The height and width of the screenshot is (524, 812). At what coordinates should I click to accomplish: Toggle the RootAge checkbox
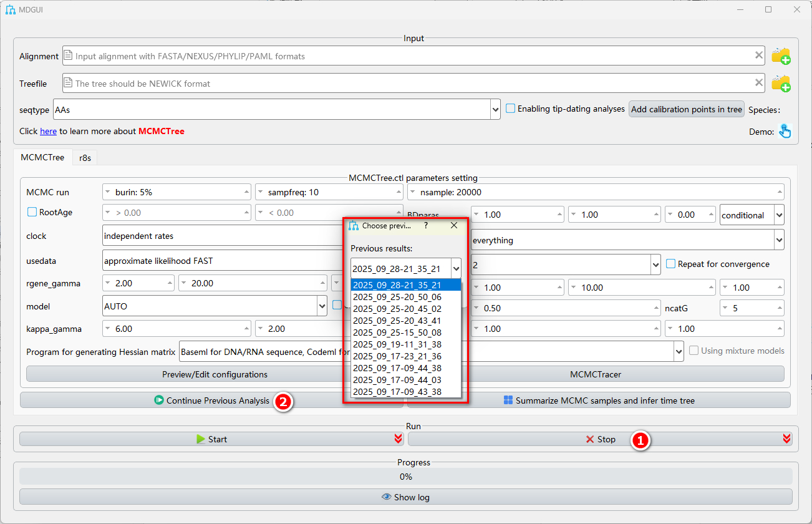pyautogui.click(x=32, y=212)
